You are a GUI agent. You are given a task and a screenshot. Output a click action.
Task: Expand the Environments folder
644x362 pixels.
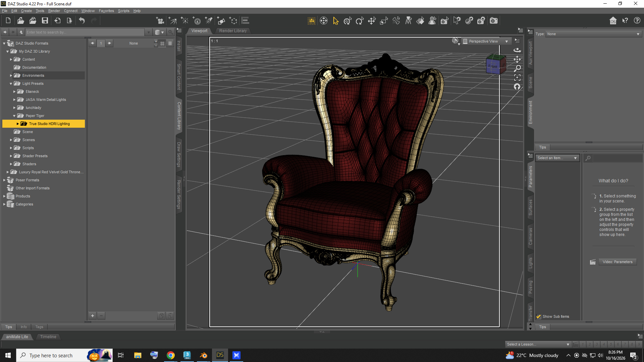(11, 75)
